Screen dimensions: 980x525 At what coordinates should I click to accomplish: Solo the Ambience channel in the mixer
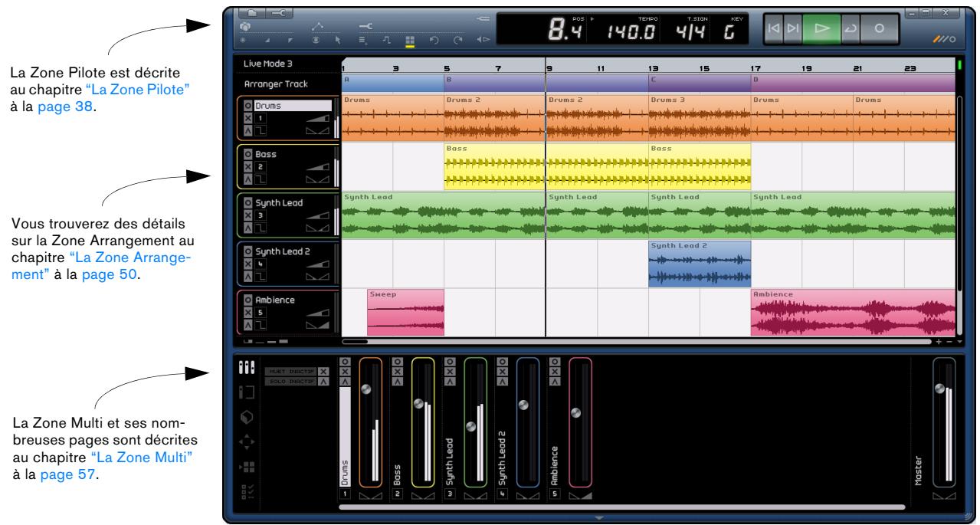coord(555,381)
